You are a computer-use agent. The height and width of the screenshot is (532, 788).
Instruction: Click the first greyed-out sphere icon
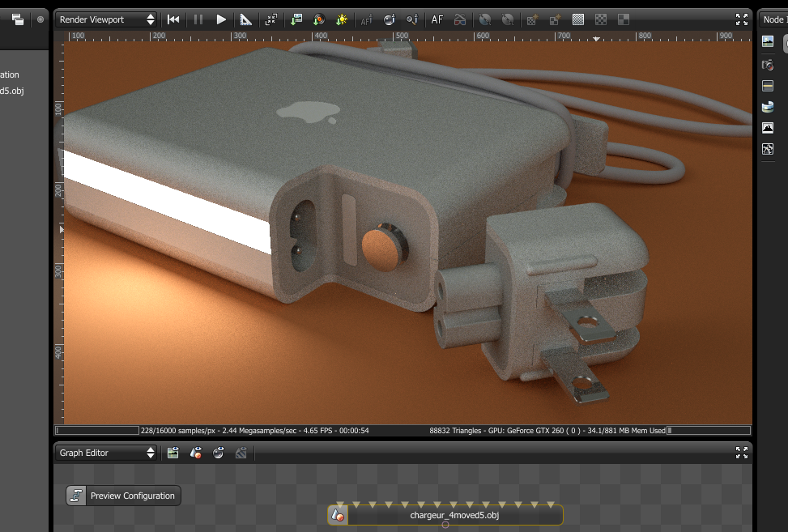point(485,19)
